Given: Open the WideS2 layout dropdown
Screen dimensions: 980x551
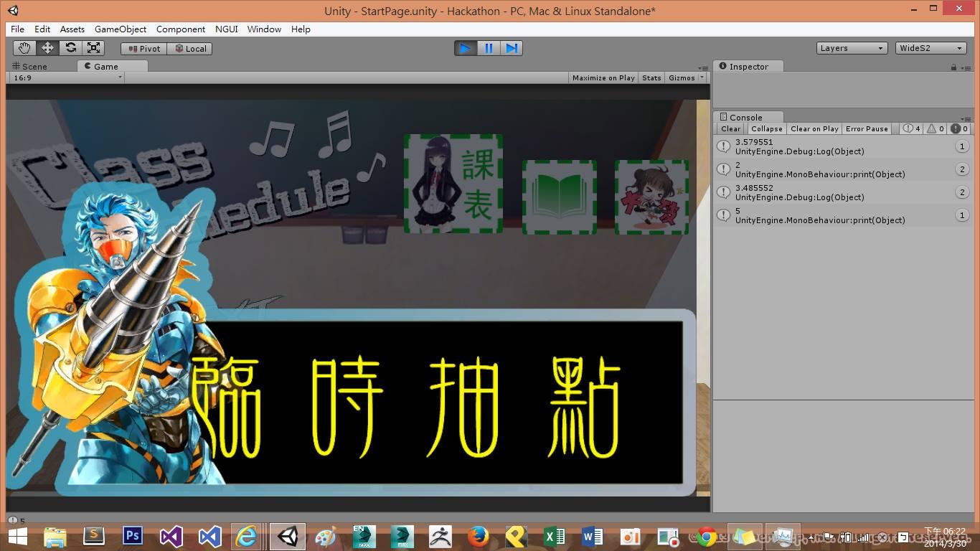Looking at the screenshot, I should [931, 48].
